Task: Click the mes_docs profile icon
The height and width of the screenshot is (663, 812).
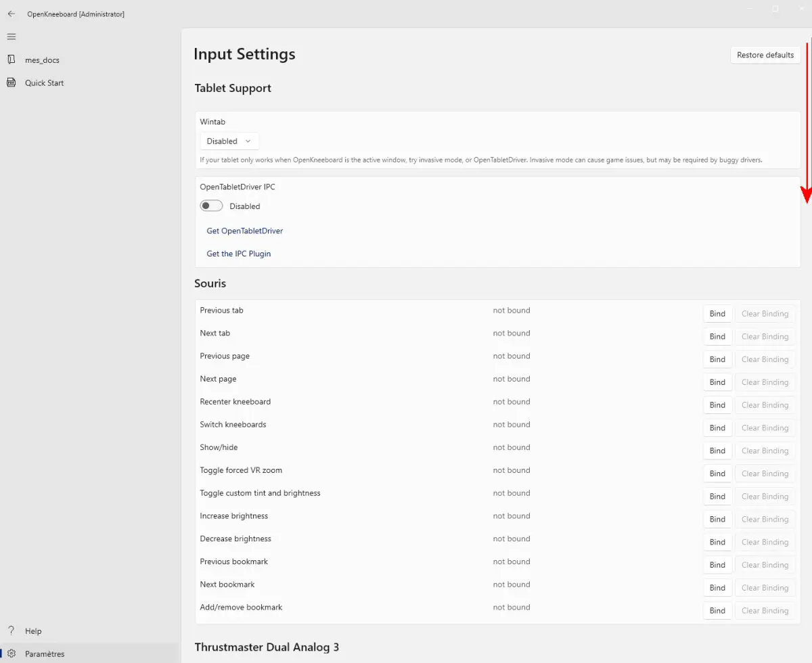Action: [x=11, y=60]
